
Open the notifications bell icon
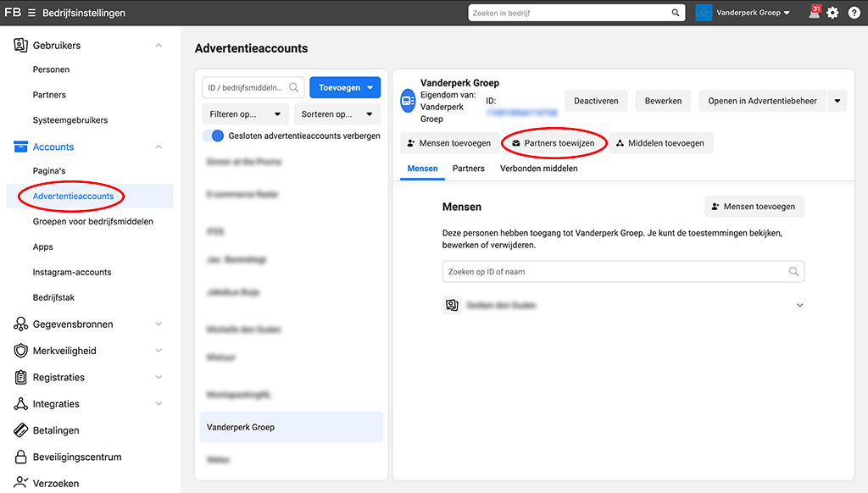tap(814, 13)
